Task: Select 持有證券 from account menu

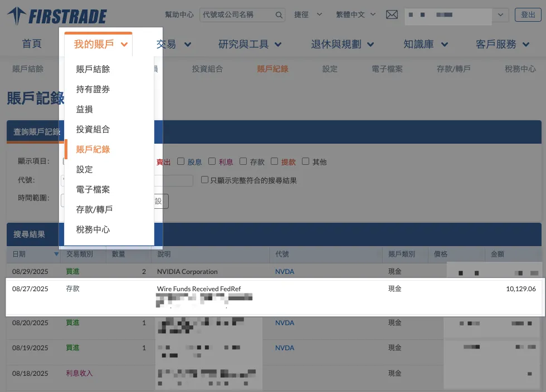Action: pyautogui.click(x=93, y=89)
